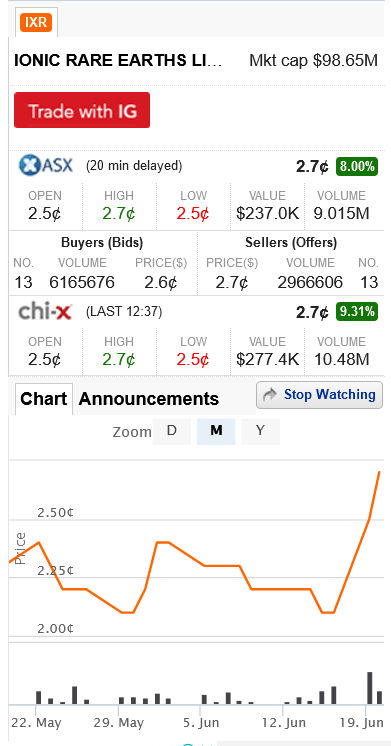Click the tallest volume bar near 19. Jun
391x746 pixels.
(370, 688)
